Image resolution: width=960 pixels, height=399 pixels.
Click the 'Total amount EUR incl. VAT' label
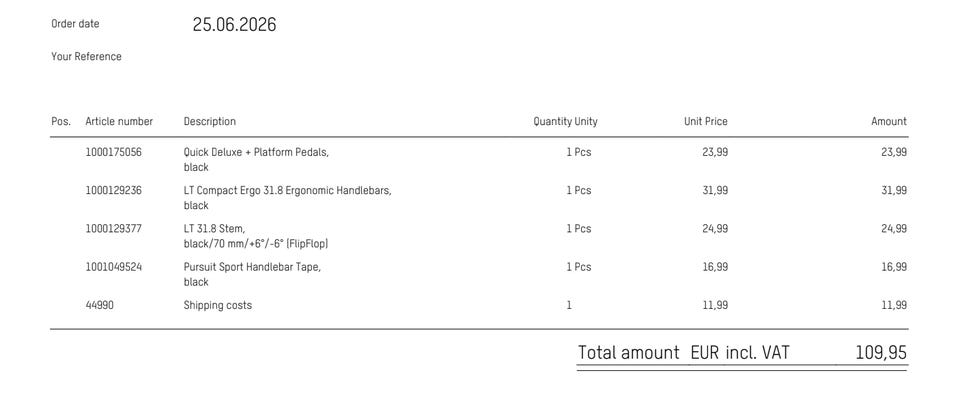point(684,352)
